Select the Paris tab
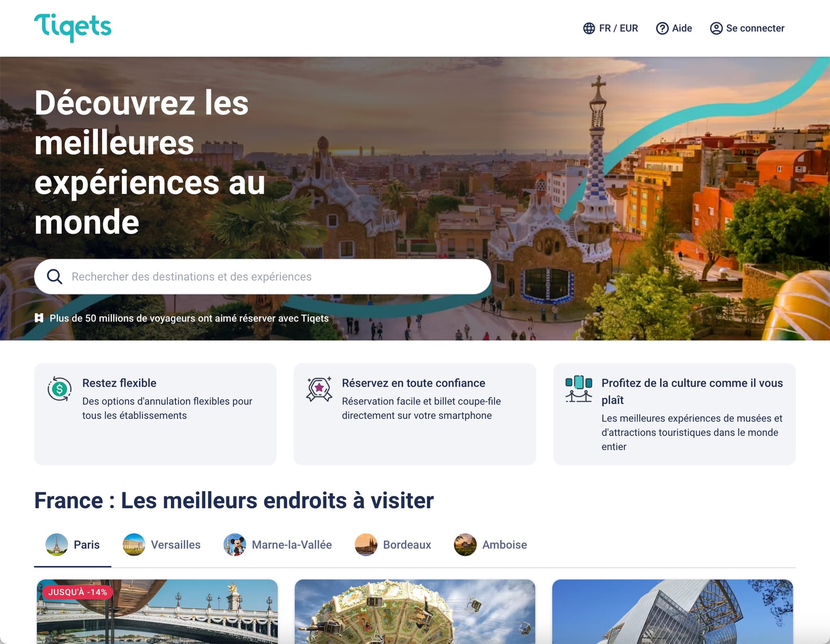The height and width of the screenshot is (644, 830). pos(73,544)
